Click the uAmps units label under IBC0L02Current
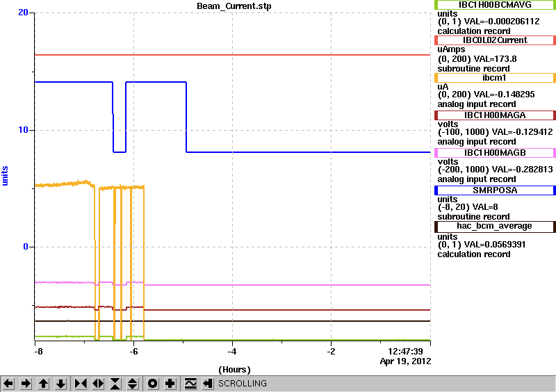This screenshot has width=556, height=392. (451, 49)
